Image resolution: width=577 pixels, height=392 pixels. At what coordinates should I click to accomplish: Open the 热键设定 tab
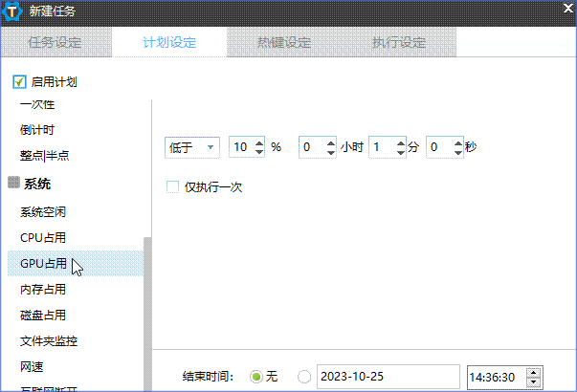[284, 42]
